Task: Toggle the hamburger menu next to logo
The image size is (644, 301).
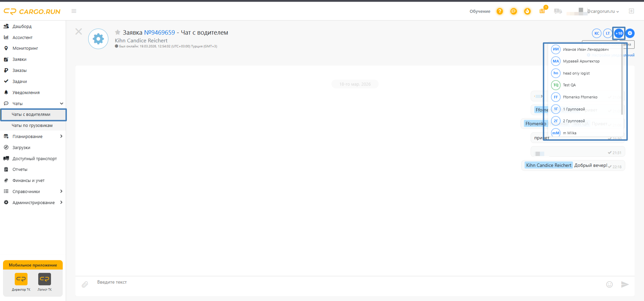Action: [74, 11]
